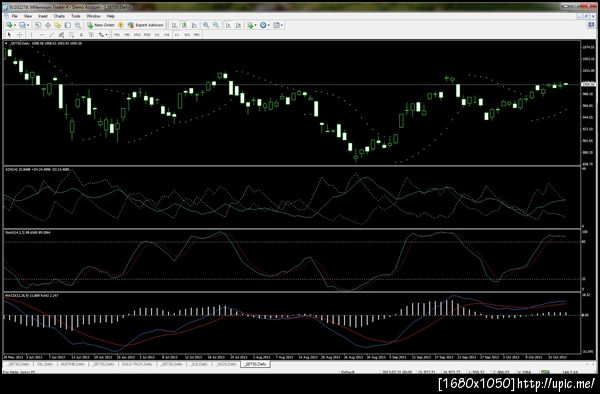Click the Templates icon
The image size is (600, 394).
(x=276, y=25)
